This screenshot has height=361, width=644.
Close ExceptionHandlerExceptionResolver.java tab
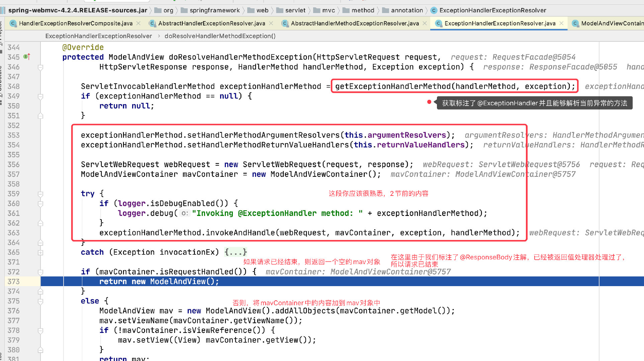coord(561,23)
